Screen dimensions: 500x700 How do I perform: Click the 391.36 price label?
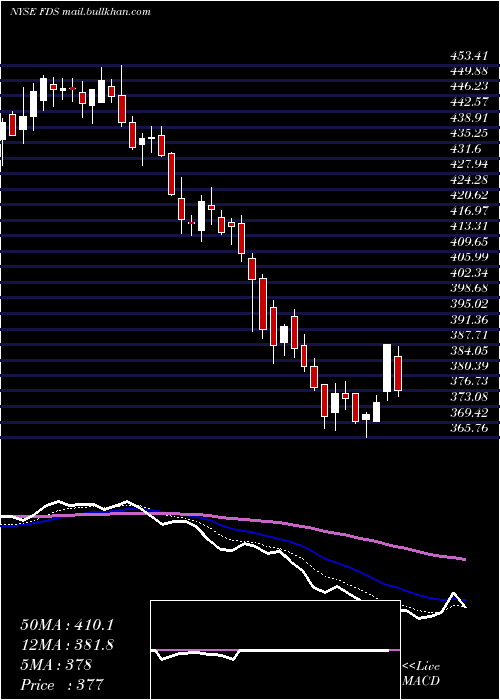(469, 319)
